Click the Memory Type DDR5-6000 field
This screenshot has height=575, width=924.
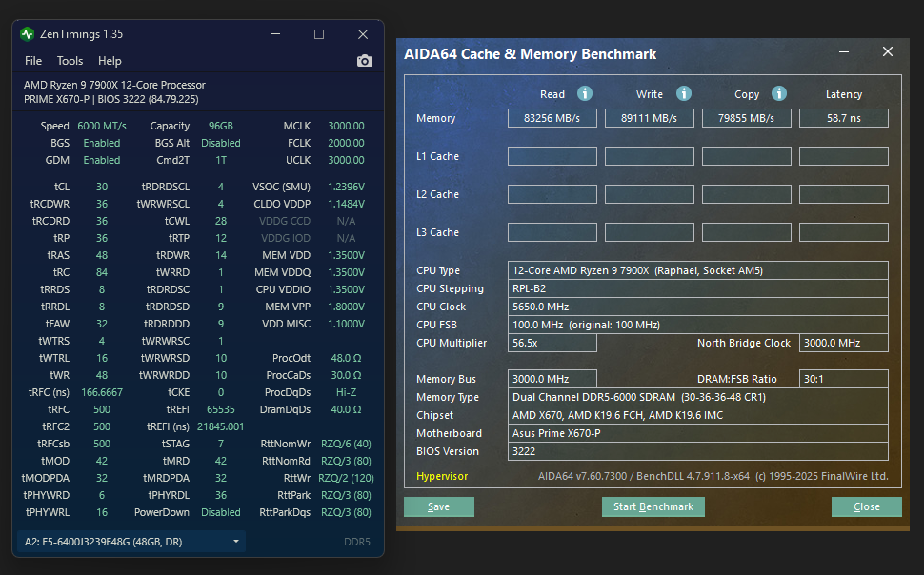[697, 397]
